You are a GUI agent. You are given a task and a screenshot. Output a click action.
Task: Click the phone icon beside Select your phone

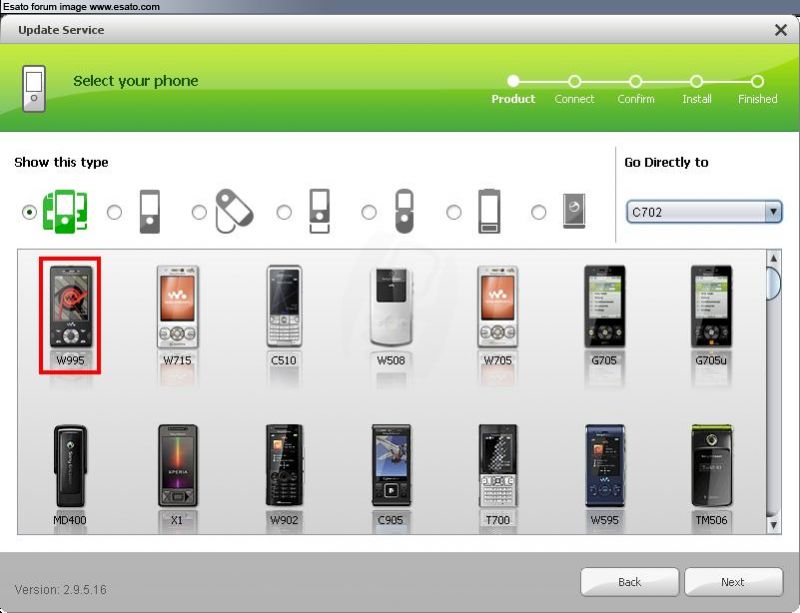[x=34, y=88]
